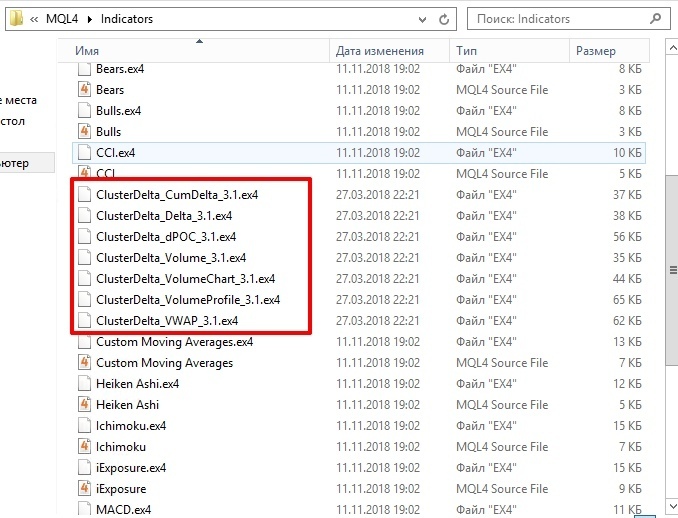Click the Bulls.ex4 file icon
The width and height of the screenshot is (678, 518).
click(x=84, y=111)
